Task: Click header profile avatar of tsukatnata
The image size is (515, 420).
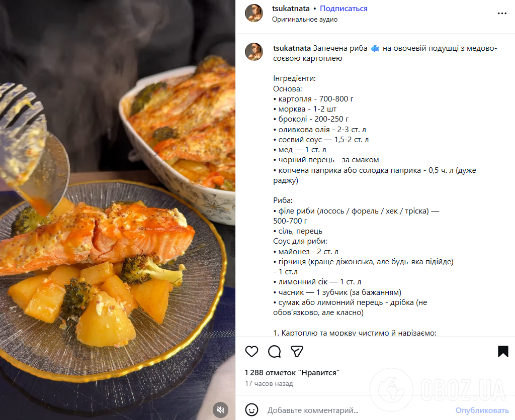Action: (x=254, y=13)
